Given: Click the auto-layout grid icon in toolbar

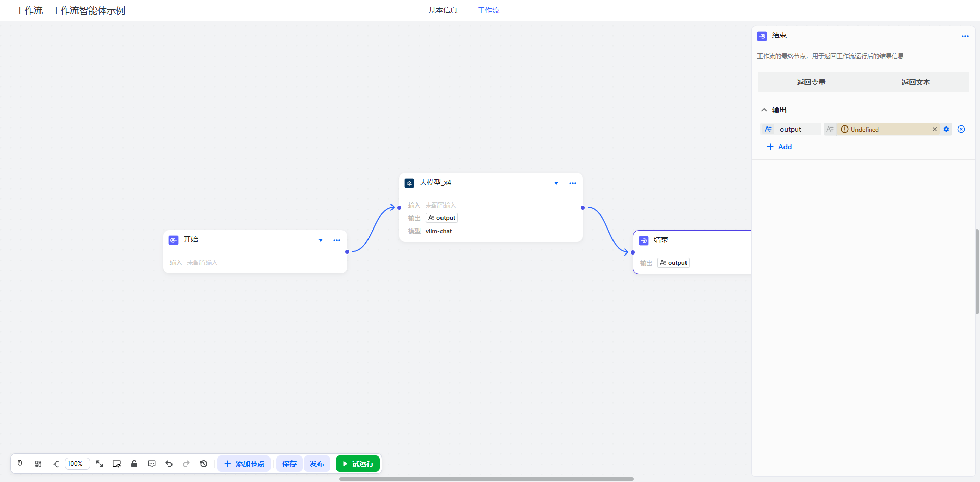Looking at the screenshot, I should (38, 464).
